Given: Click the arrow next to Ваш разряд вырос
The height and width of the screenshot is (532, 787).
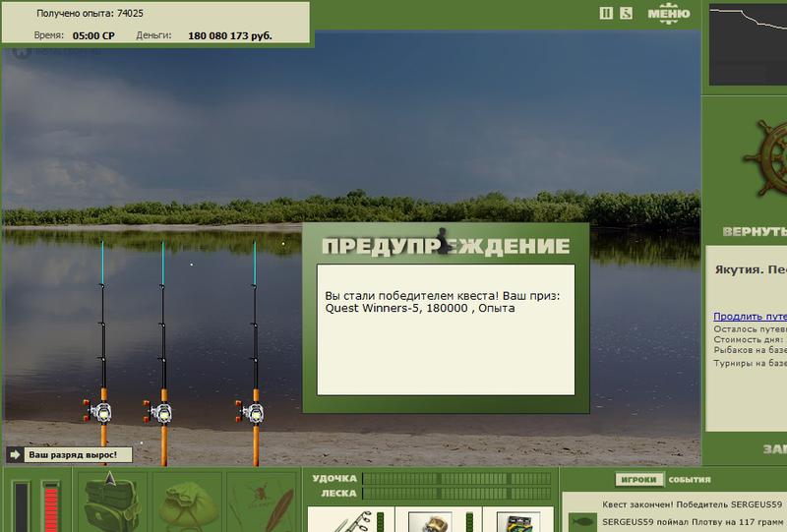Looking at the screenshot, I should pos(15,454).
